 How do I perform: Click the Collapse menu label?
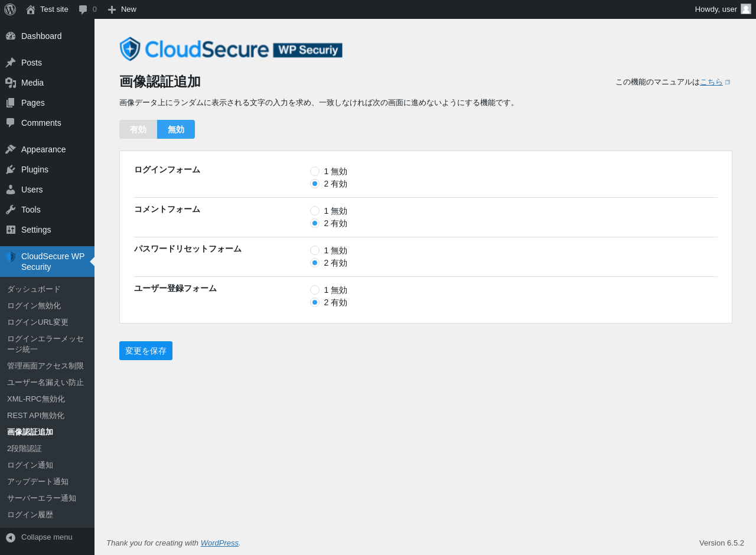47,537
